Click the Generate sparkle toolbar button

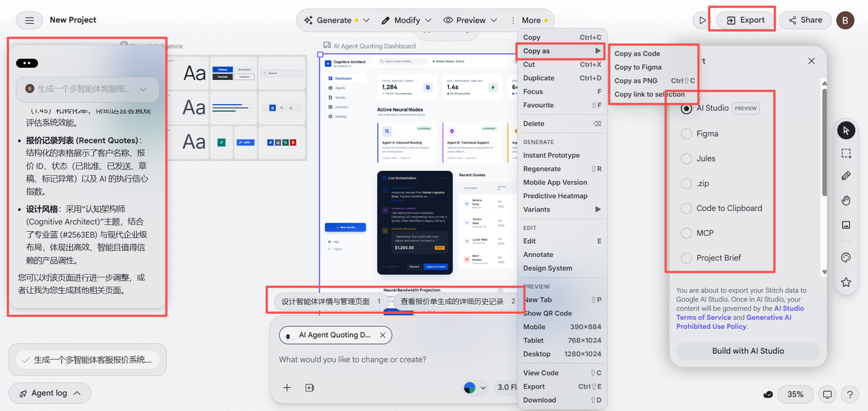335,20
